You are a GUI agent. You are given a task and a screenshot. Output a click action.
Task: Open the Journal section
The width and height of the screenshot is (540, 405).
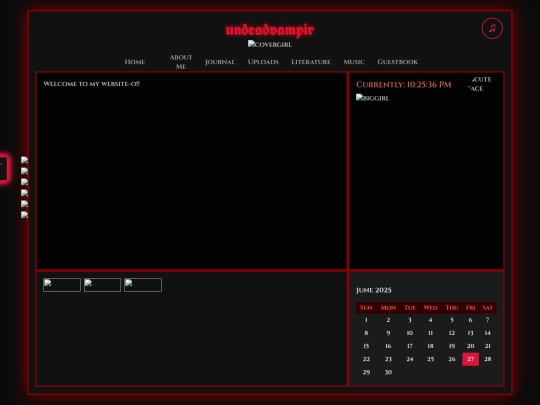tap(220, 62)
